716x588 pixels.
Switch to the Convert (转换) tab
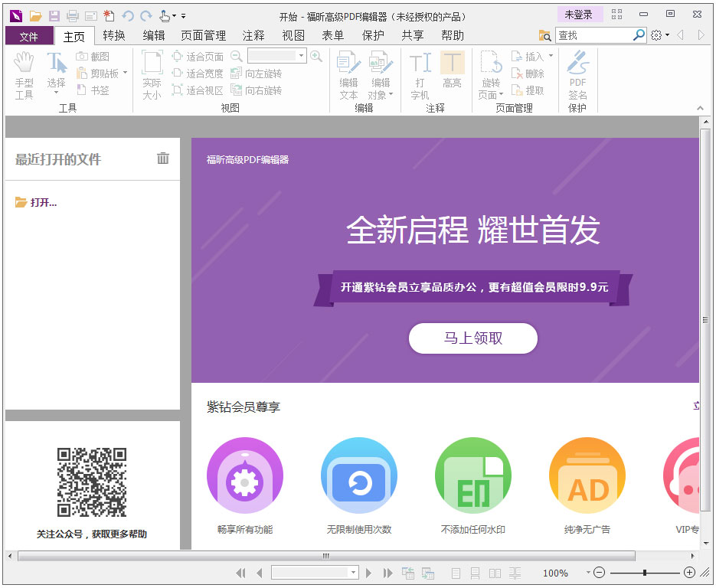pos(113,36)
